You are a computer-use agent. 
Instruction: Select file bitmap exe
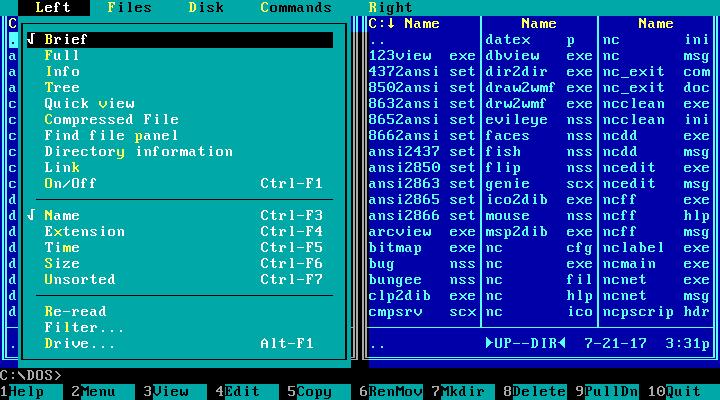coord(423,248)
